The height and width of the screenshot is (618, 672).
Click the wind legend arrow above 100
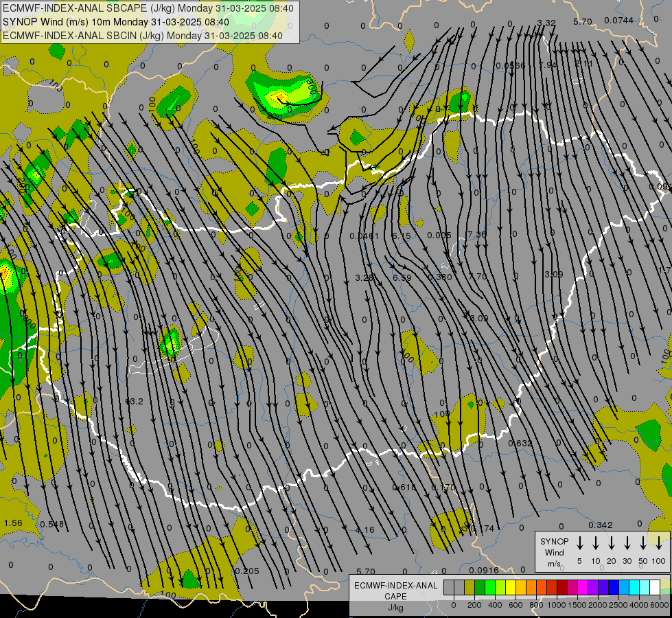pos(659,542)
